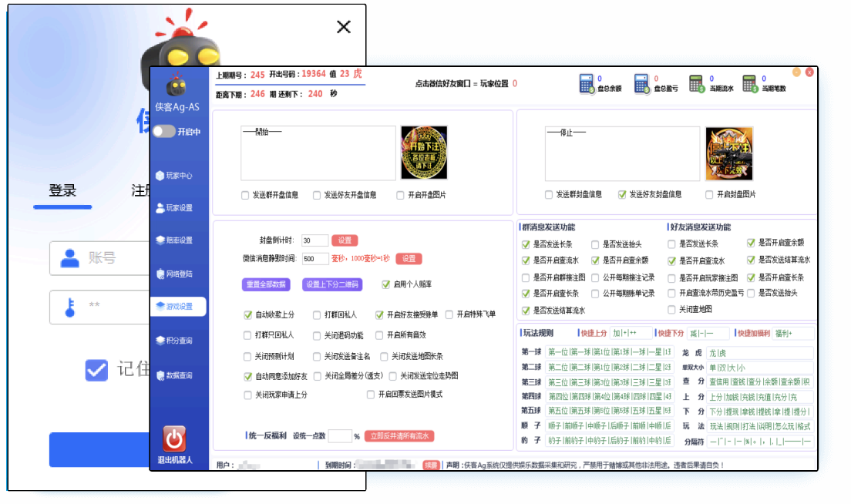
Task: Click the 封盘倒计时 input field
Action: point(314,240)
